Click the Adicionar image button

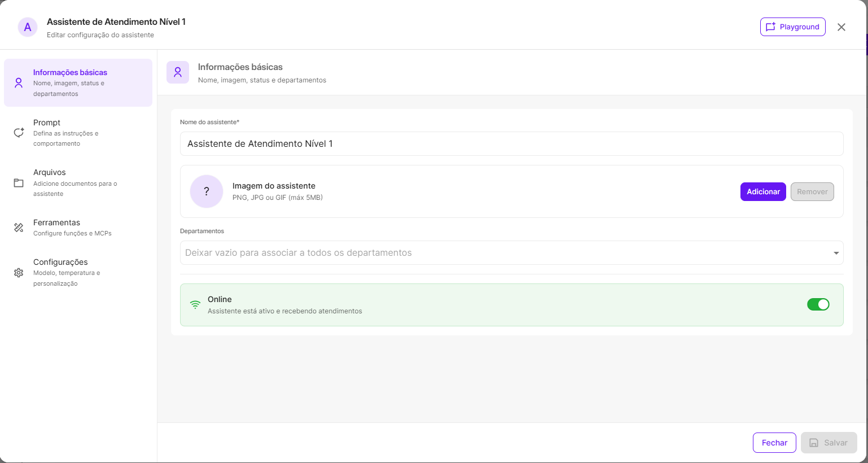tap(762, 192)
